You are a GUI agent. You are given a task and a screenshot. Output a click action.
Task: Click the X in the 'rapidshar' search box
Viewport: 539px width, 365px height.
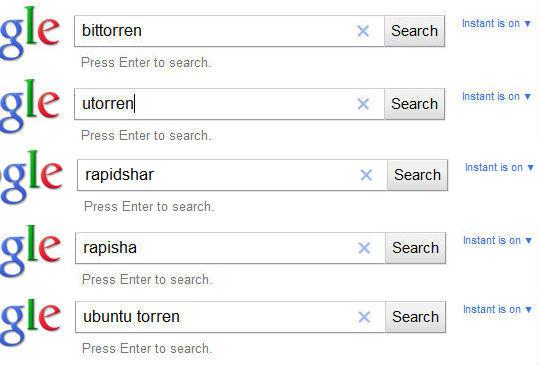(366, 175)
